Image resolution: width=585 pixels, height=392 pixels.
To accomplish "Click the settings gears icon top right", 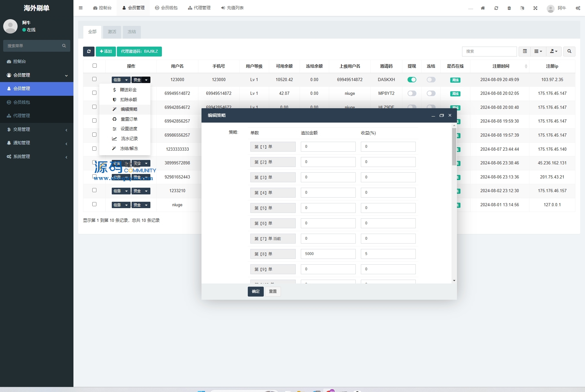I will [578, 8].
